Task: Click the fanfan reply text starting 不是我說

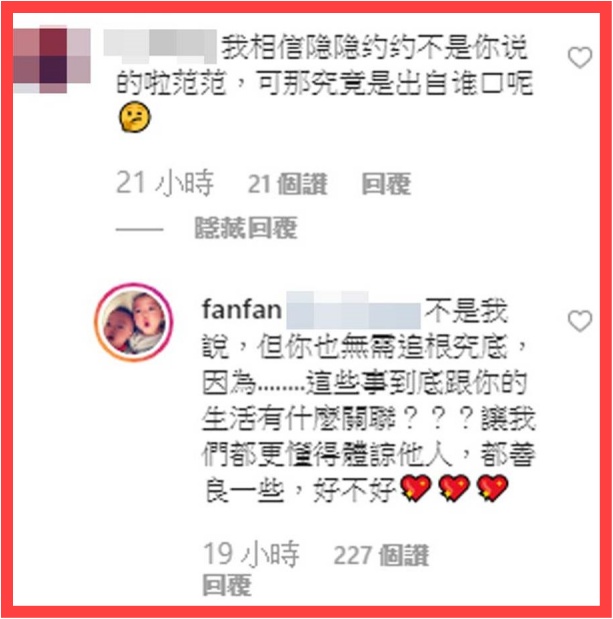Action: [x=369, y=400]
